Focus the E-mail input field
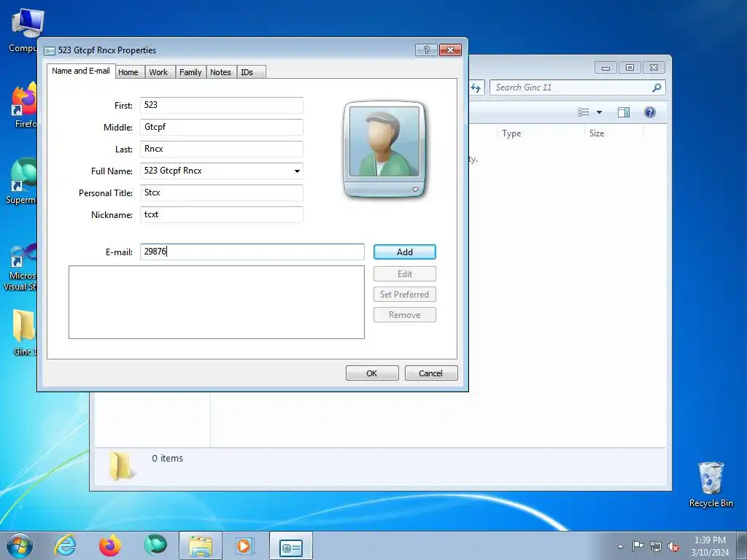The height and width of the screenshot is (560, 747). coord(252,252)
